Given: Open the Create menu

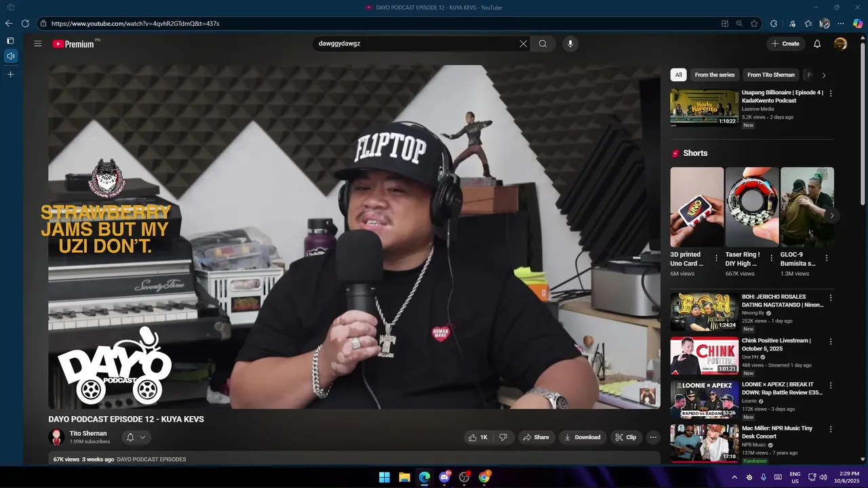Looking at the screenshot, I should 785,43.
